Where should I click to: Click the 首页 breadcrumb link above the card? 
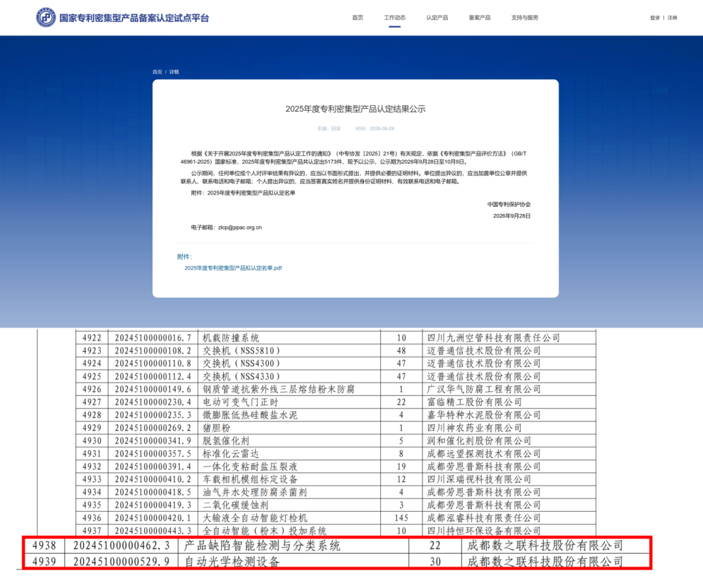(x=157, y=72)
